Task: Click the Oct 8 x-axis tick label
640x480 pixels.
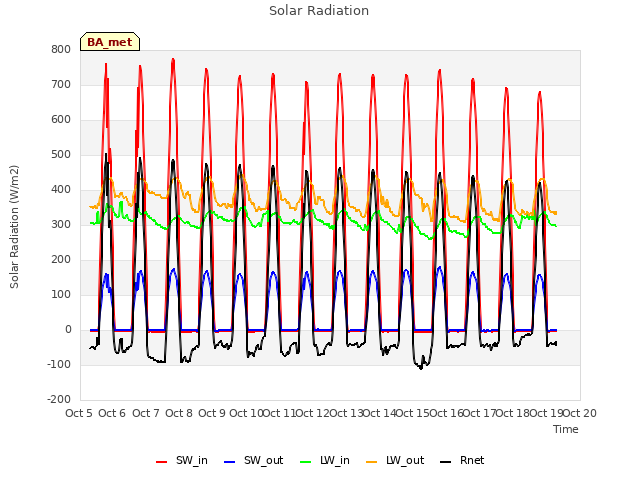Action: (179, 413)
